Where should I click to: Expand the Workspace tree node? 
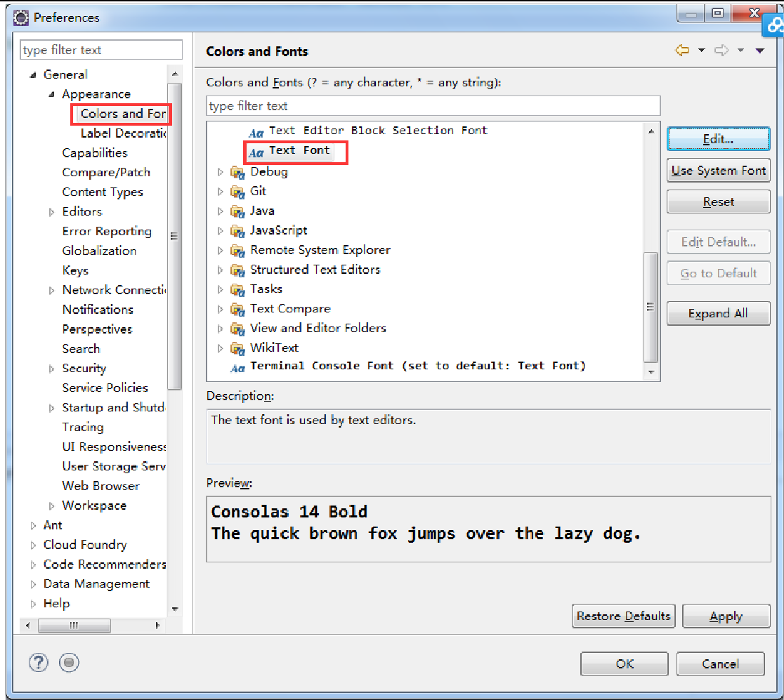pos(52,506)
